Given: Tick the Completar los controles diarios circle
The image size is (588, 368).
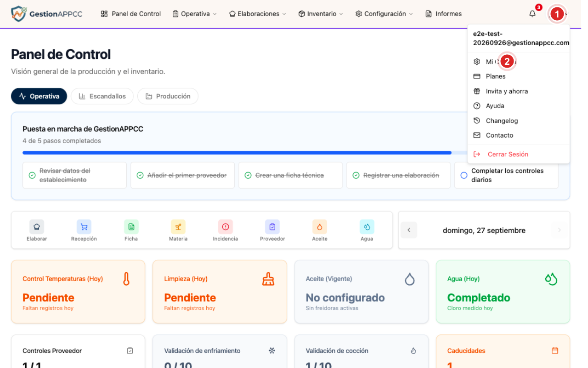Looking at the screenshot, I should (x=464, y=175).
